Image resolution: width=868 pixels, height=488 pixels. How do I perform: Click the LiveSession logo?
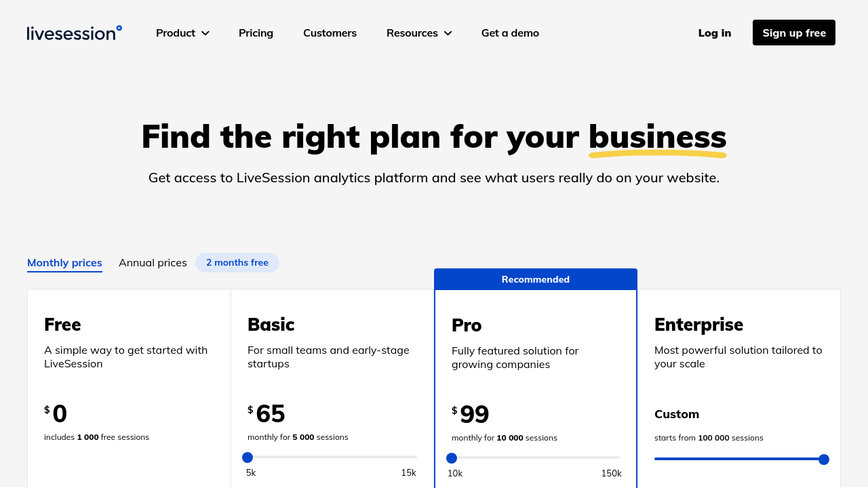click(75, 33)
